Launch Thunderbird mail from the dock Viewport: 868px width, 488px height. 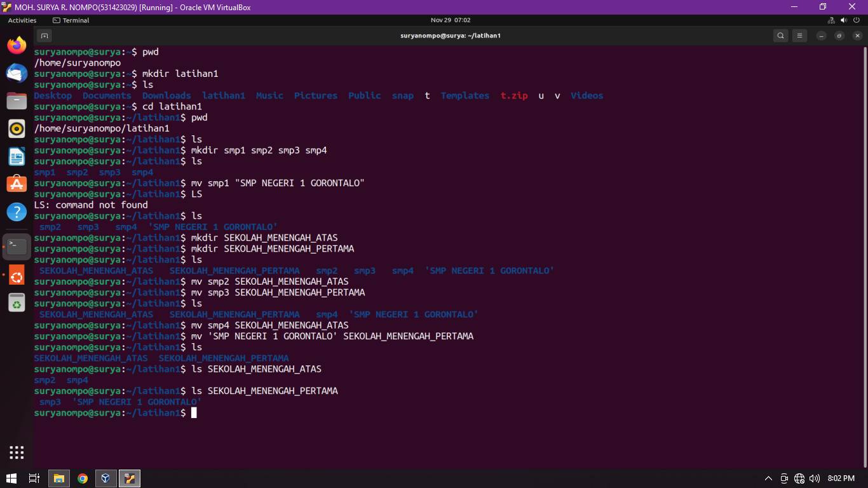click(x=17, y=73)
